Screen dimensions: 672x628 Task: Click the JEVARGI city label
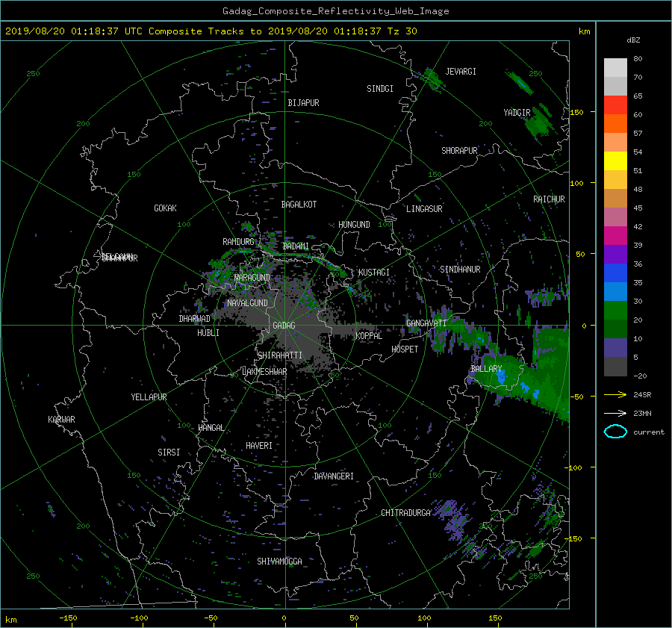[x=461, y=72]
